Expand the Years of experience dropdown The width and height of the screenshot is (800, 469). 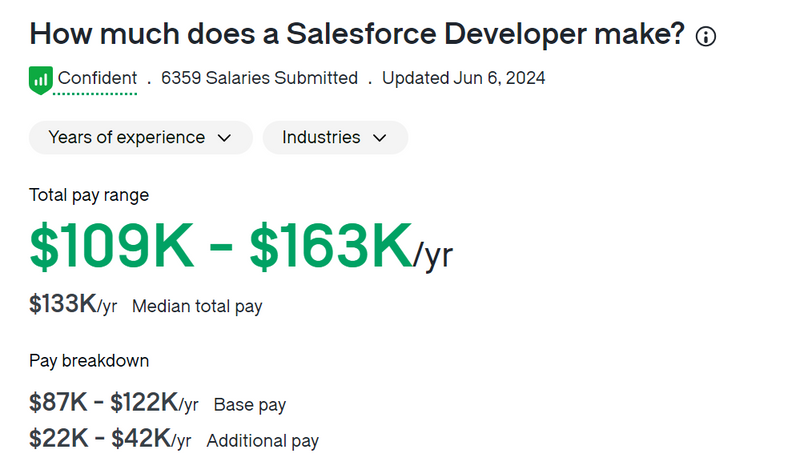coord(141,137)
